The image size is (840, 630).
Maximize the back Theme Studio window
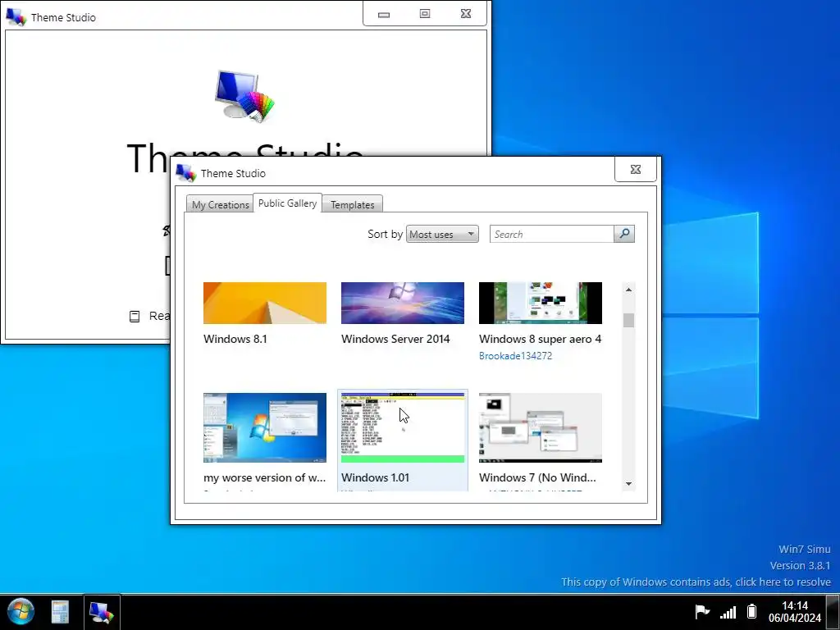425,14
